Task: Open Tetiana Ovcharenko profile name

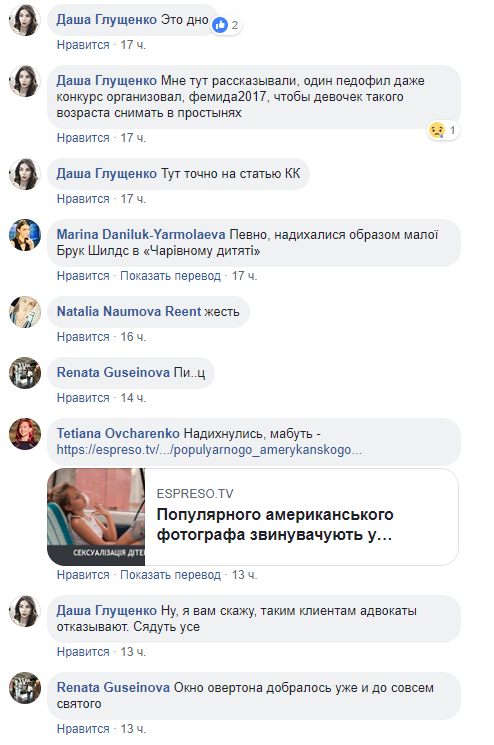Action: pyautogui.click(x=118, y=433)
